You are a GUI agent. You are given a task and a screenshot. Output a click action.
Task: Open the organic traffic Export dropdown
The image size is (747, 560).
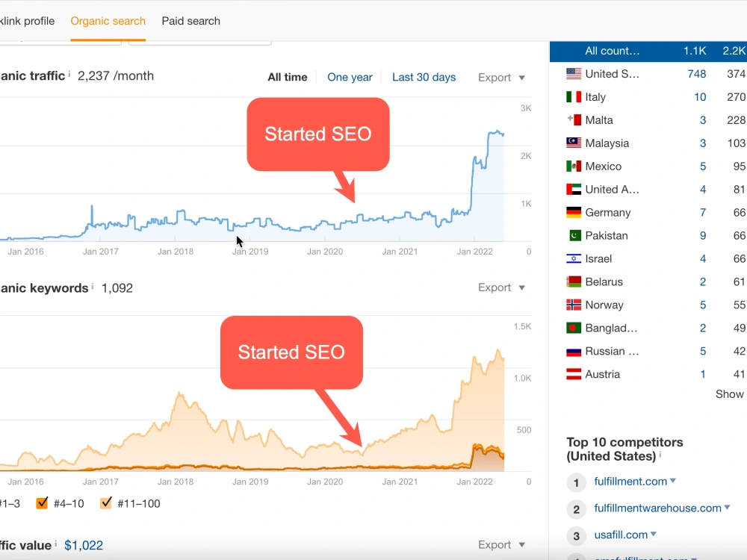click(502, 78)
